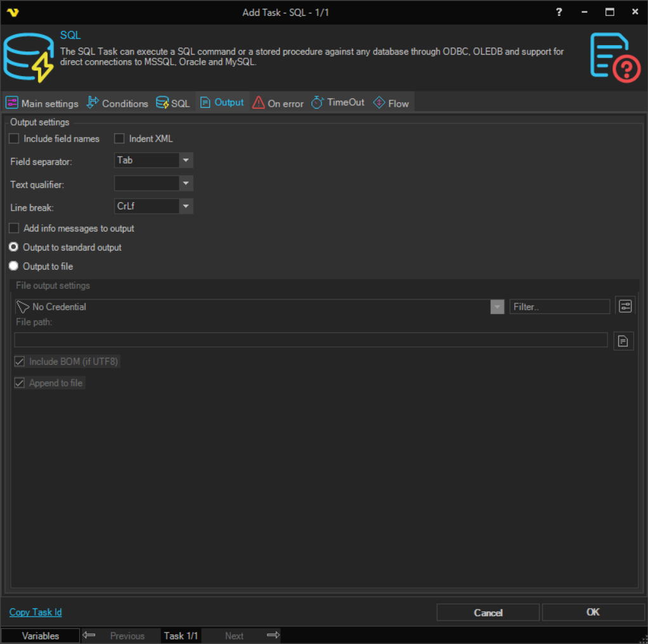The width and height of the screenshot is (648, 644).
Task: Toggle the Indent XML checkbox
Action: click(119, 139)
